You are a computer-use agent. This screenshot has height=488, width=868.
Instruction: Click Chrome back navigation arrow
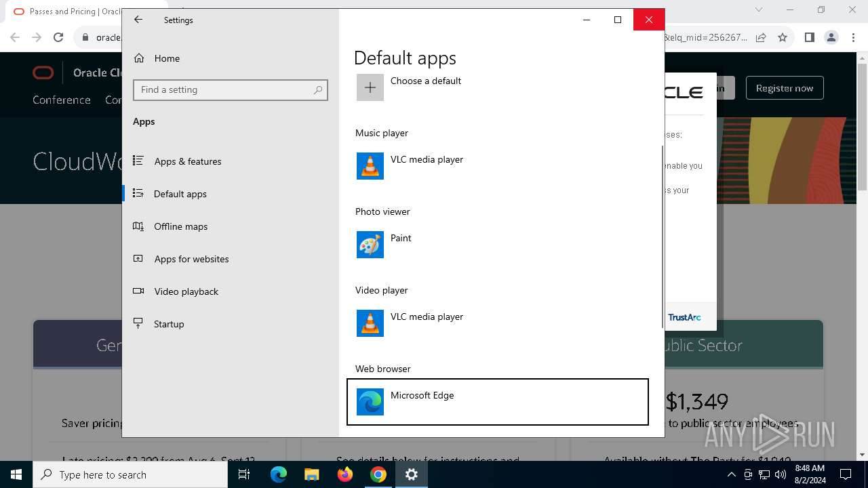(x=15, y=38)
